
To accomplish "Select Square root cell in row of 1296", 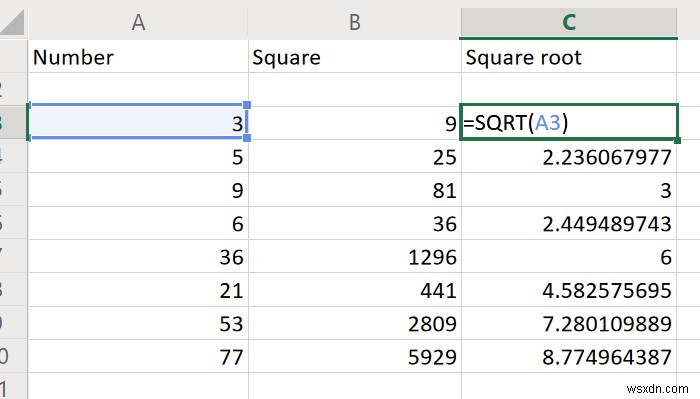I will pos(569,257).
